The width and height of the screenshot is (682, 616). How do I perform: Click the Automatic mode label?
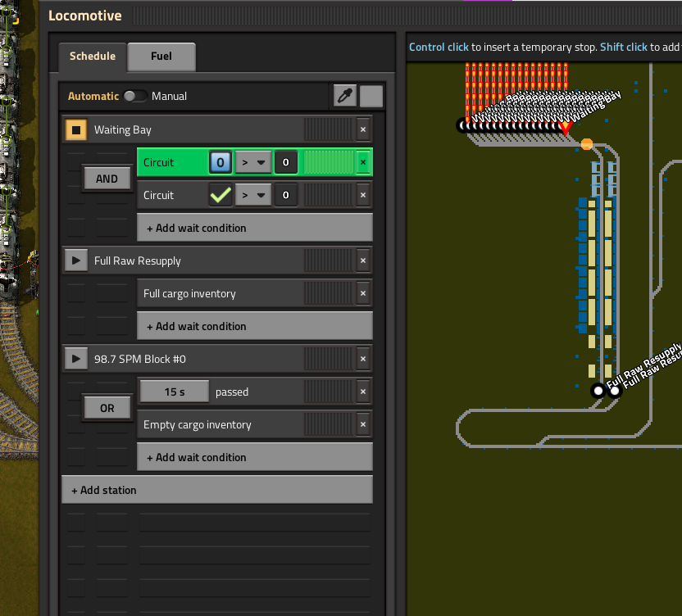tap(93, 96)
